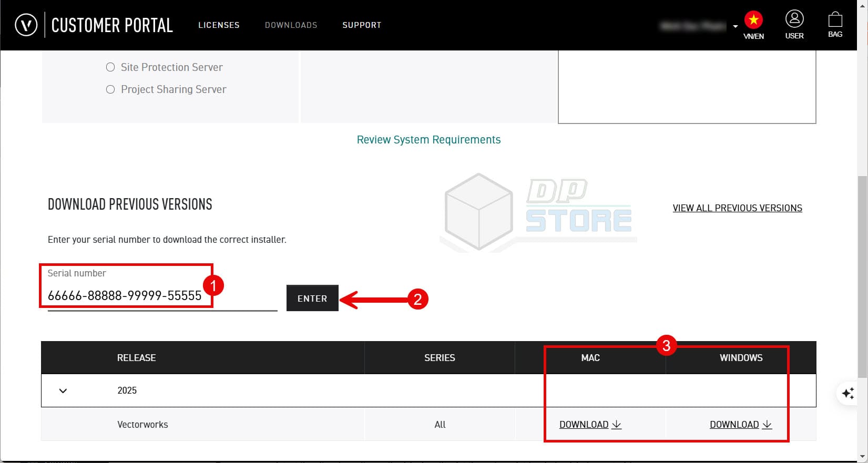Screen dimensions: 868x463
Task: Click the CUSTOMER PORTAL title
Action: [112, 25]
